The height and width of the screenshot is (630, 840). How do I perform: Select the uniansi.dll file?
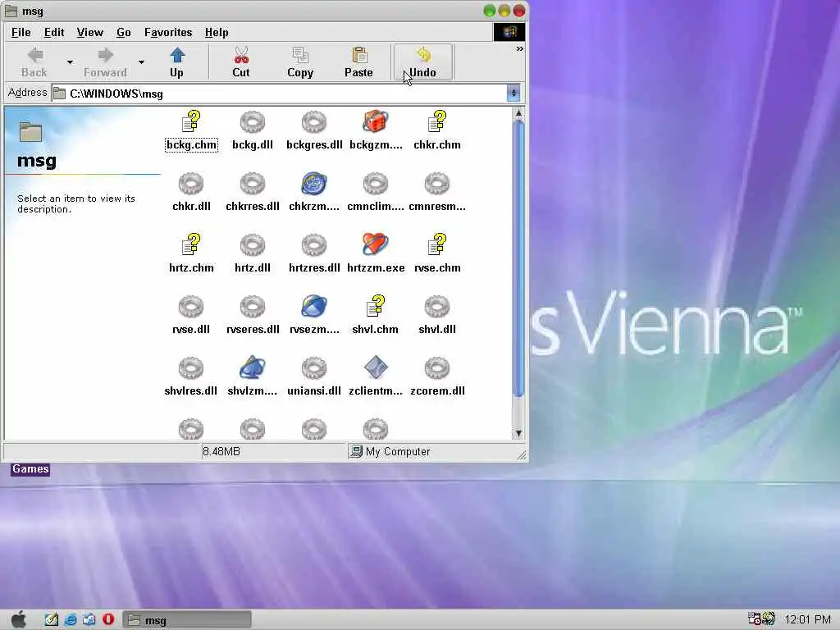(x=314, y=377)
